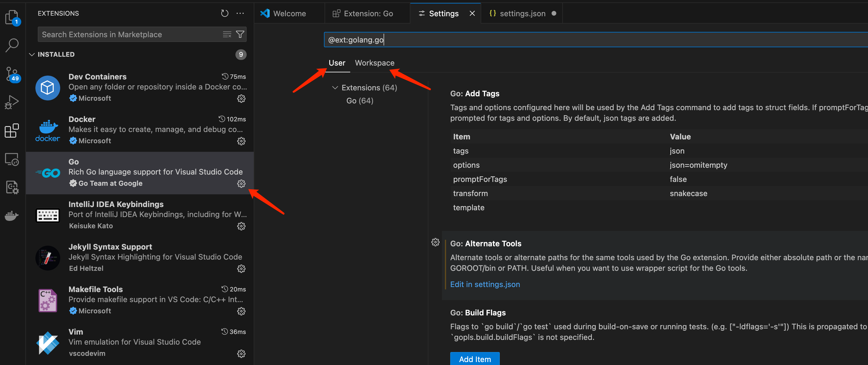868x365 pixels.
Task: Open manage gear for Makefile Tools
Action: pyautogui.click(x=241, y=311)
